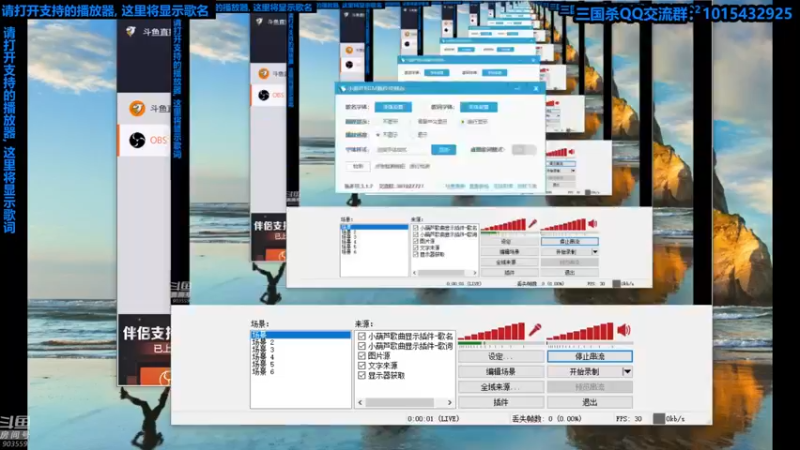
Task: Click the blue button next to the 字幕样式 field
Action: tap(443, 149)
